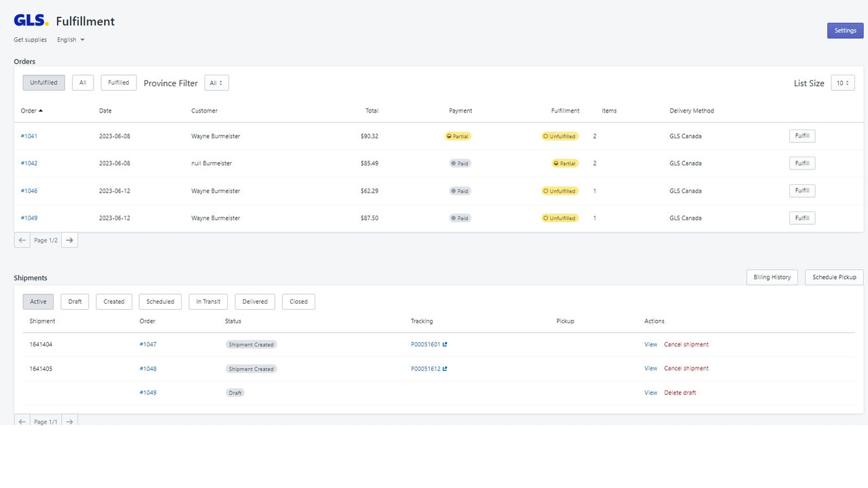Open the Province Filter dropdown

coord(216,82)
